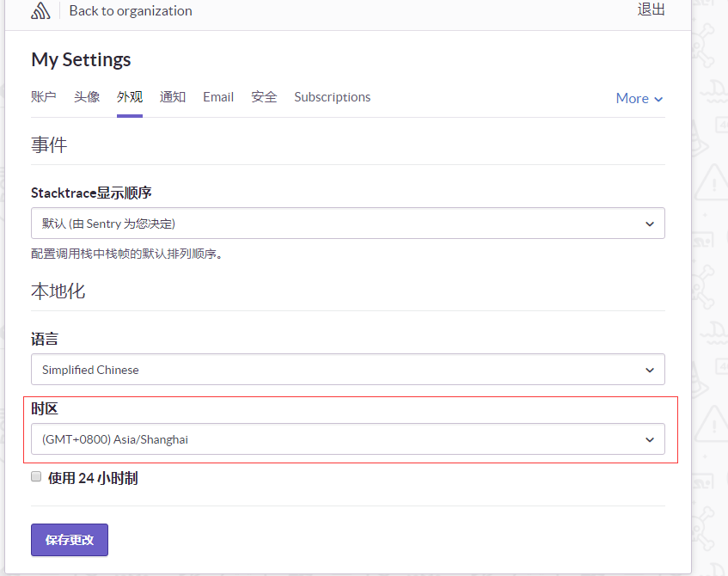The height and width of the screenshot is (576, 728).
Task: Go to the Email tab
Action: click(218, 96)
